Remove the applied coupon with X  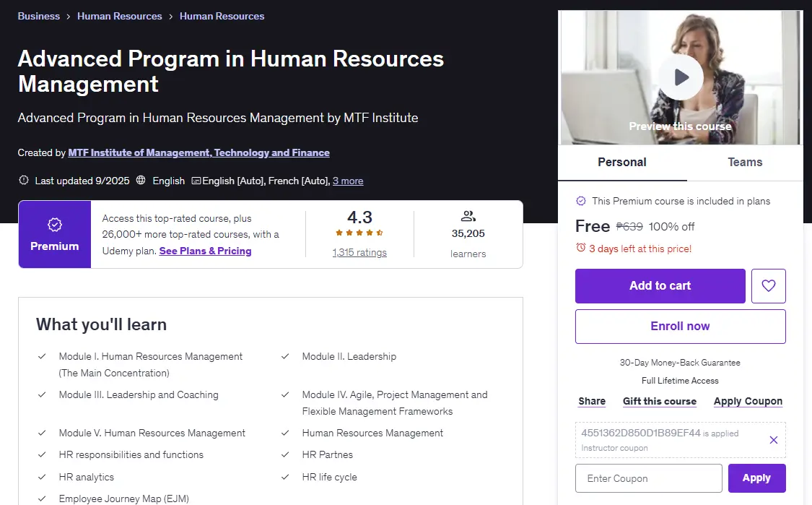click(x=774, y=440)
